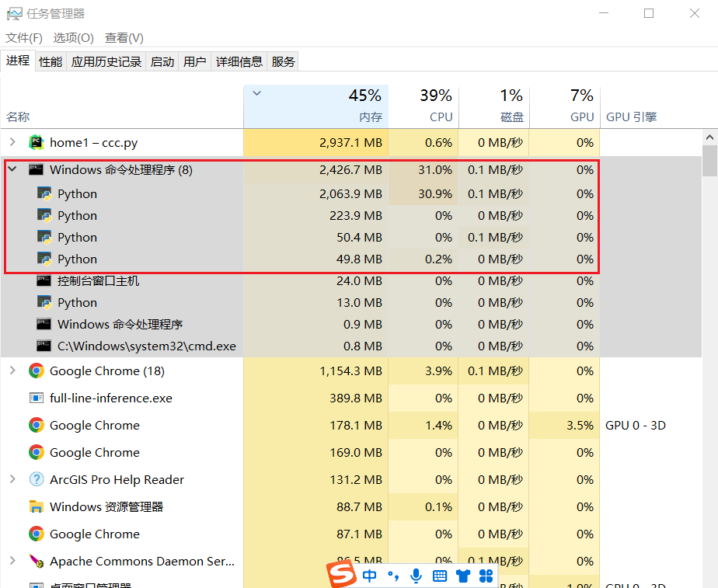Select the 389.8 MB memory value
The image size is (718, 588).
tap(356, 398)
